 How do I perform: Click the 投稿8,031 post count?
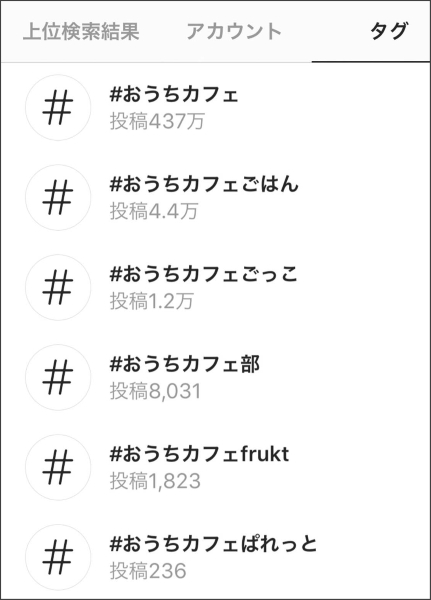[x=155, y=391]
